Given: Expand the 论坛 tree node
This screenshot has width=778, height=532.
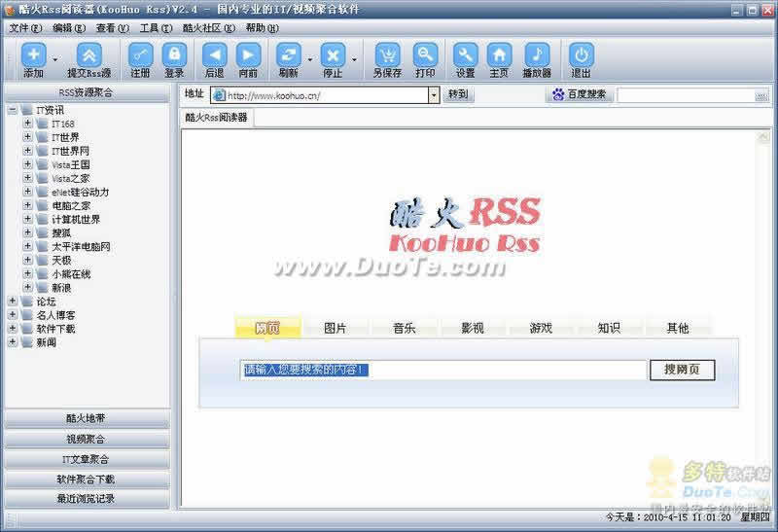Looking at the screenshot, I should pyautogui.click(x=13, y=301).
